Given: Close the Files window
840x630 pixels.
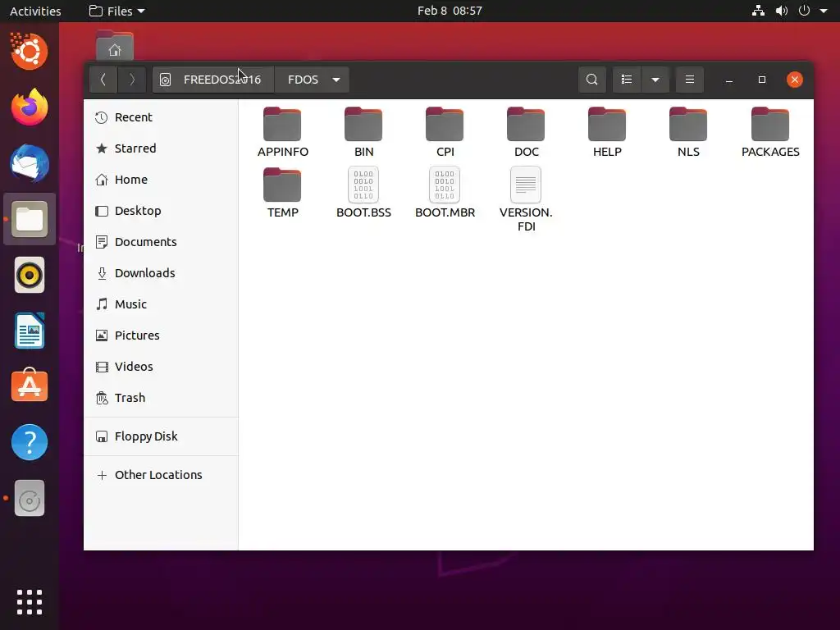Looking at the screenshot, I should pyautogui.click(x=794, y=80).
